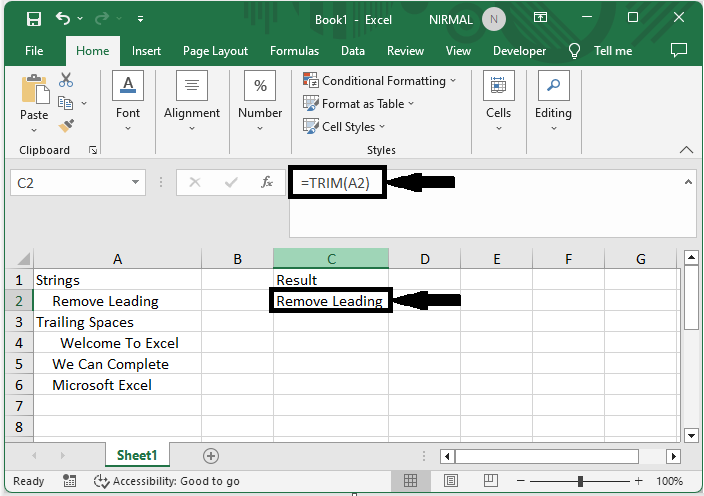
Task: Collapse the ribbon with the chevron
Action: (686, 149)
